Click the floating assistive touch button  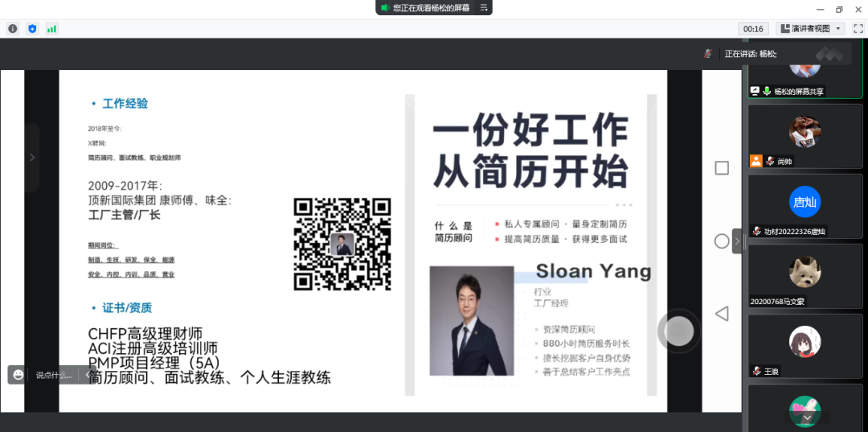(x=679, y=331)
